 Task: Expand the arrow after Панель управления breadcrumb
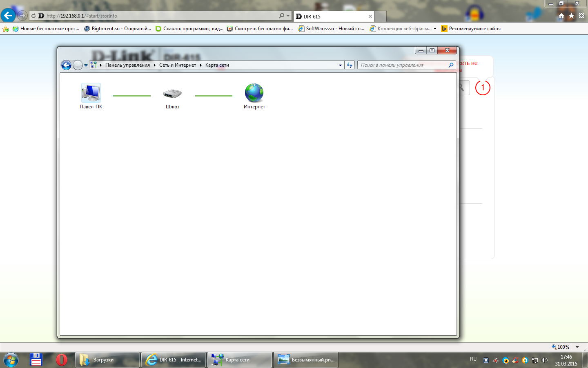coord(155,65)
